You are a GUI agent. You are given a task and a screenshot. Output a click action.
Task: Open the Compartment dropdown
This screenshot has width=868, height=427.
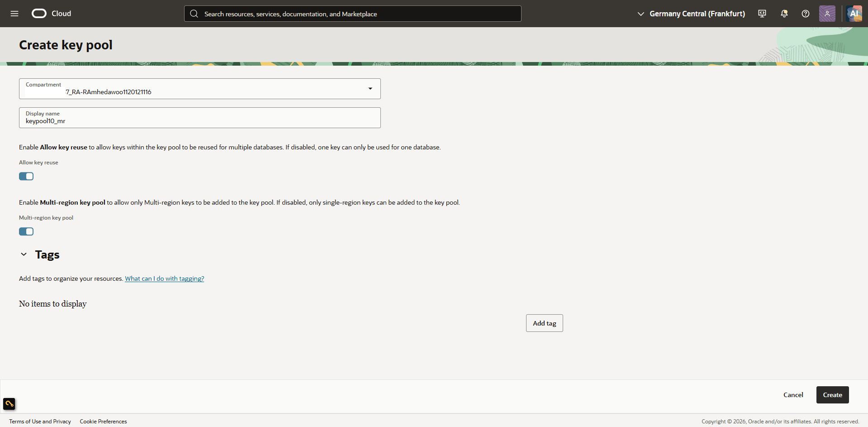(200, 89)
